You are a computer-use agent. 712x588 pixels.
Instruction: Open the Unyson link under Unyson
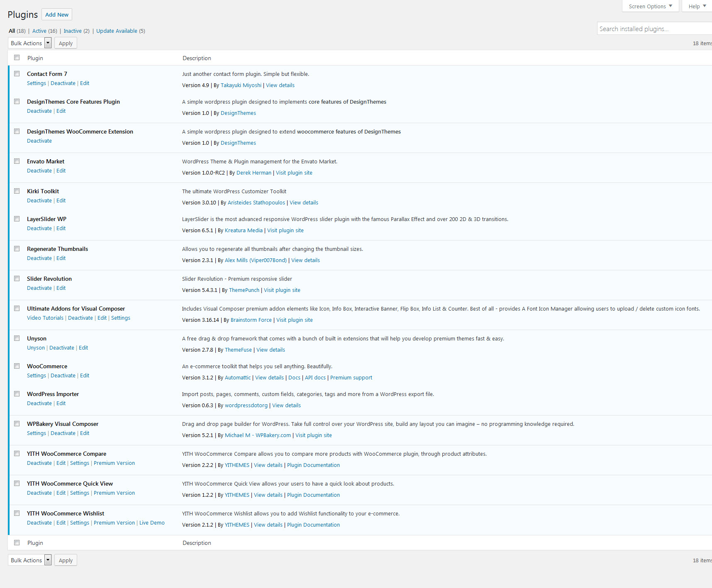[x=36, y=348]
